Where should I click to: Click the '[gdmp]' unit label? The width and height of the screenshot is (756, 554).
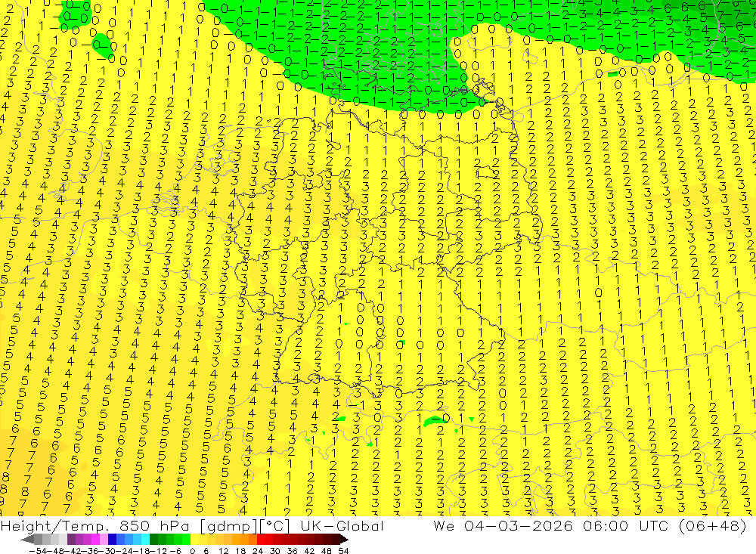point(230,527)
